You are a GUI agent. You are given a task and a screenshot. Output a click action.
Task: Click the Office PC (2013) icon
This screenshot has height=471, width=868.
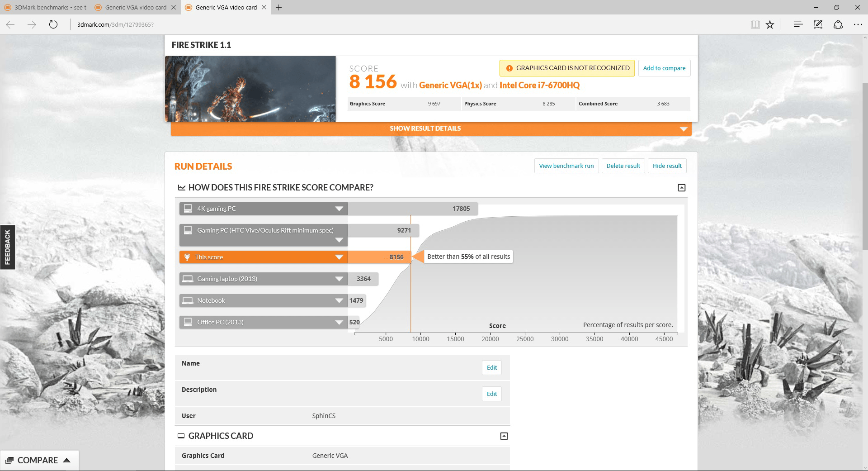pyautogui.click(x=188, y=322)
